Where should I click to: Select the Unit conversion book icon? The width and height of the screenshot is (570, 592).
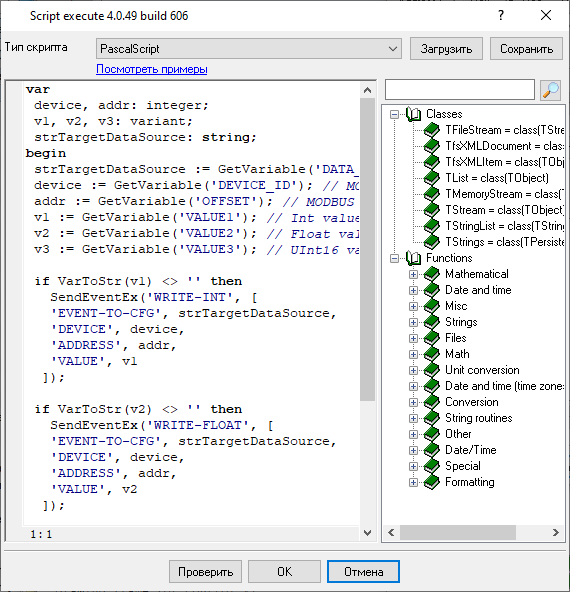(431, 370)
